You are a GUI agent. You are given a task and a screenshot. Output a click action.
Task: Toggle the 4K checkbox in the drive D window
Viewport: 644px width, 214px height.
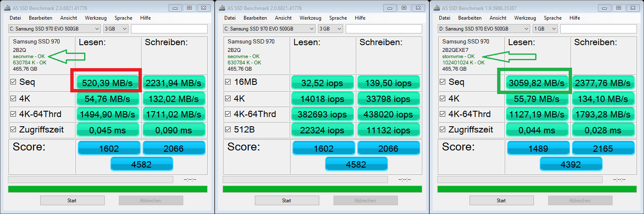click(x=442, y=99)
